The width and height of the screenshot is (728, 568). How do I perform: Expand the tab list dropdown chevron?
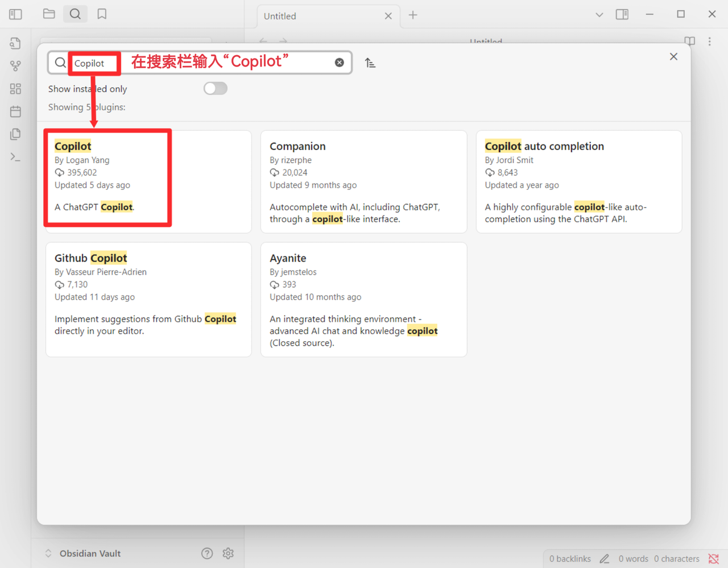(599, 15)
